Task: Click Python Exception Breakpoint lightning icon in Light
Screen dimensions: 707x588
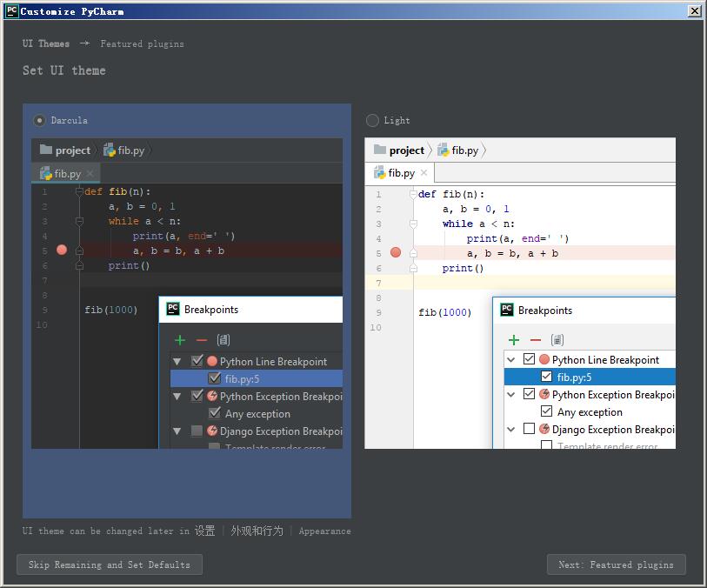Action: pyautogui.click(x=544, y=394)
